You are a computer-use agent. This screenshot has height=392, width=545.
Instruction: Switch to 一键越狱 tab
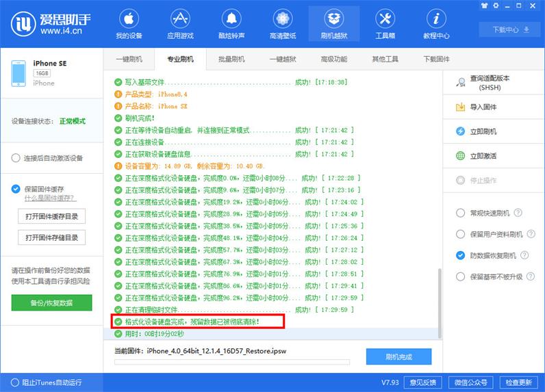(283, 59)
